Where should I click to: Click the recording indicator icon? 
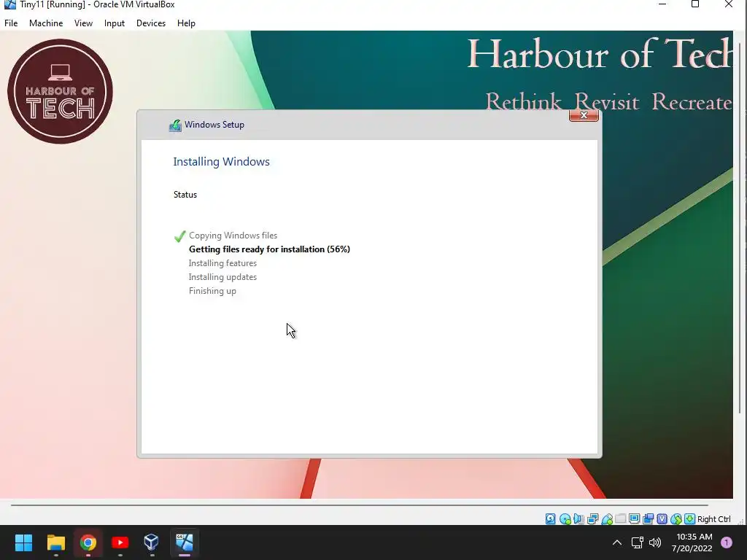[648, 519]
